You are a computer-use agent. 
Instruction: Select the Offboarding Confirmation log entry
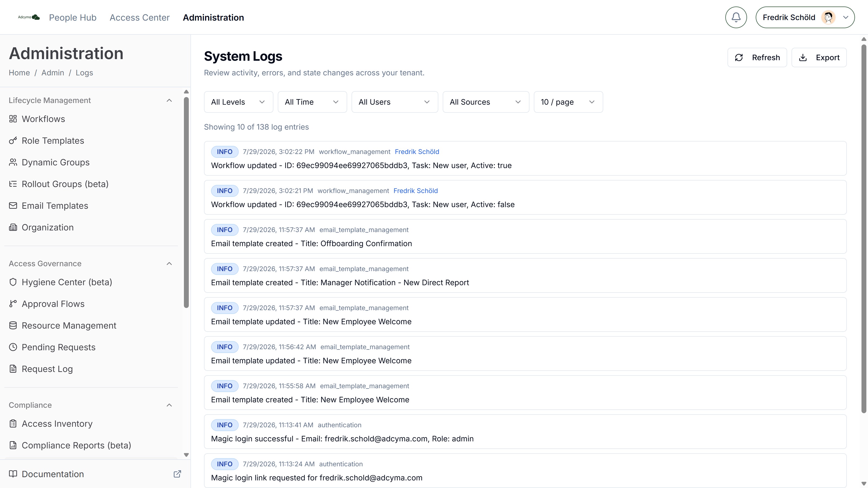(x=525, y=236)
